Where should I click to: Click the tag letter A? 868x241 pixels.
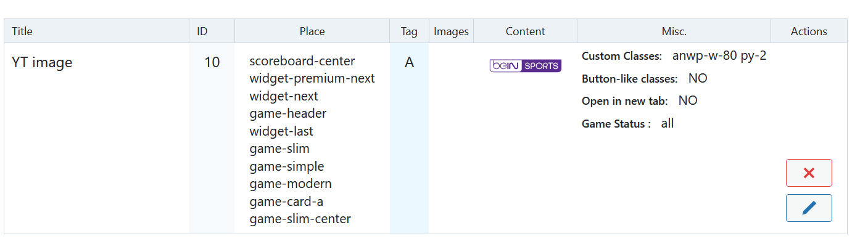[x=409, y=62]
